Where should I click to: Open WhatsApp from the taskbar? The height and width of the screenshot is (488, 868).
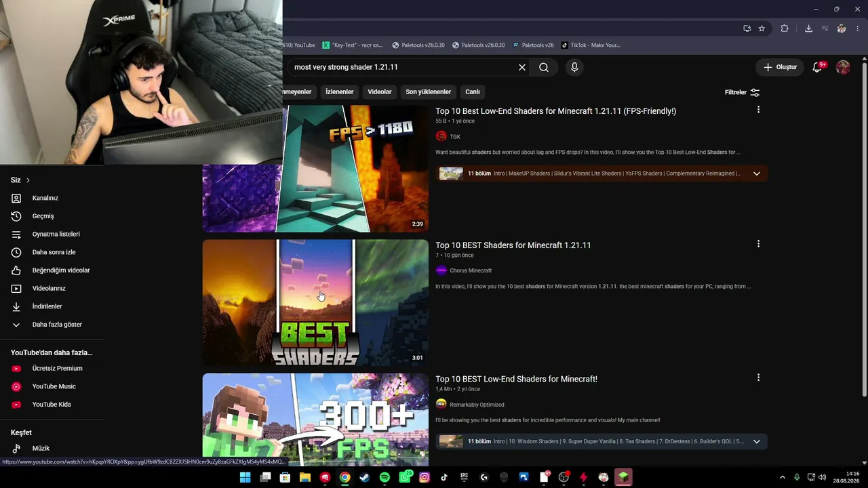click(x=405, y=477)
